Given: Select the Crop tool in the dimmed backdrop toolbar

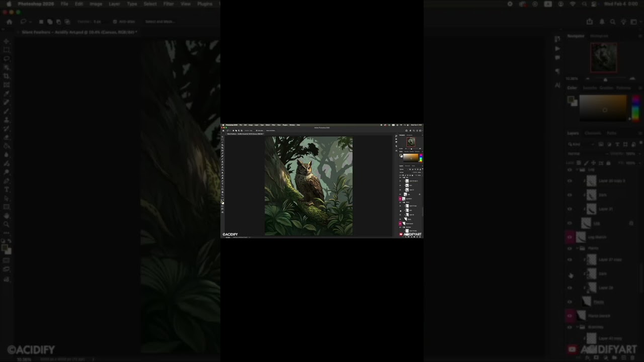Looking at the screenshot, I should pos(7,76).
